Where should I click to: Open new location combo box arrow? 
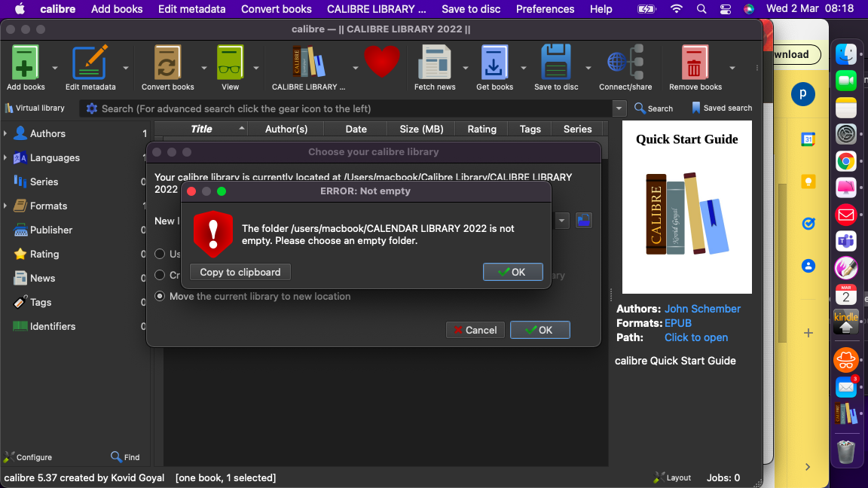[562, 220]
